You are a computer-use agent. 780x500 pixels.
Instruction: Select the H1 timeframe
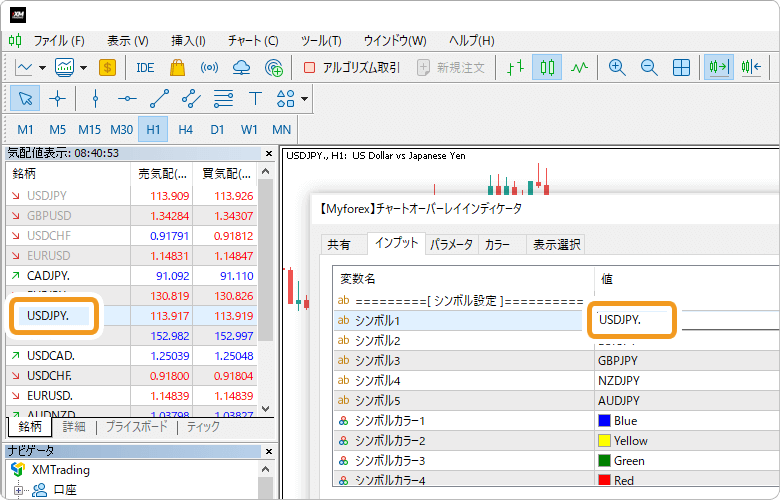point(153,130)
